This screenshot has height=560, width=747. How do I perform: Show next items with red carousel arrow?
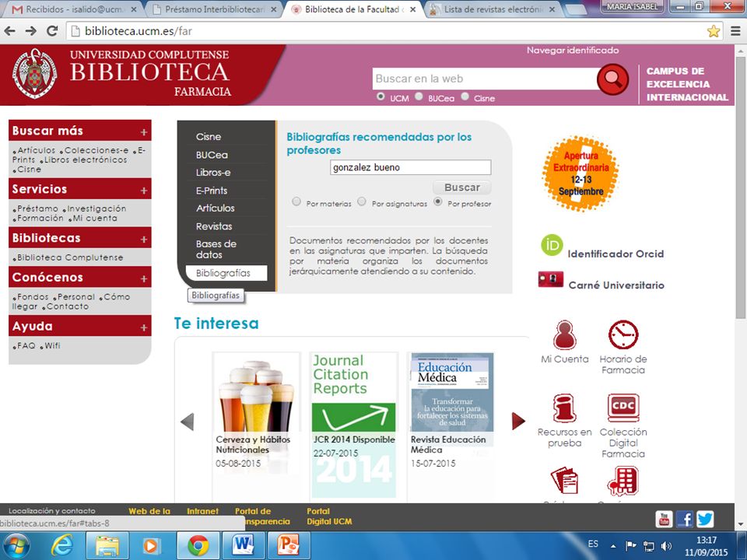(518, 421)
